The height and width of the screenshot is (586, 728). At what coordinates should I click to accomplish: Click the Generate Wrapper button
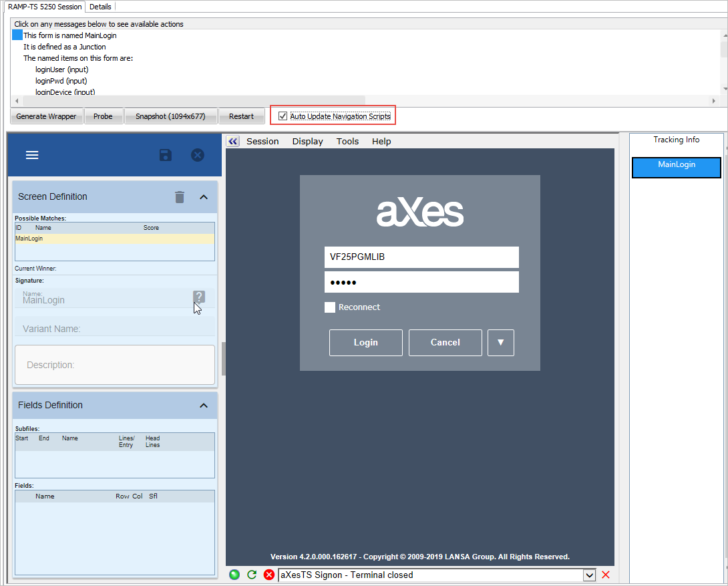point(47,116)
